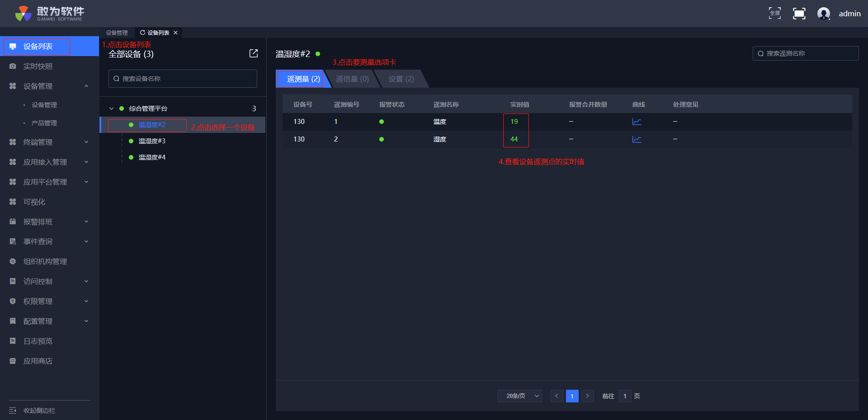Screen dimensions: 868x420
Task: Switch to the 遥信量 (0) tab
Action: (352, 79)
